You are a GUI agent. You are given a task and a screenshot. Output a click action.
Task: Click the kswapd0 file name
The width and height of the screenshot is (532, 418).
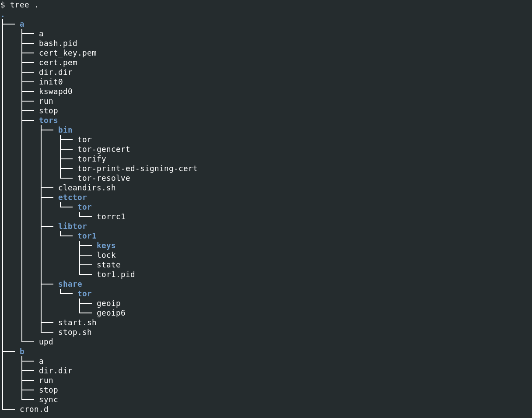coord(56,91)
